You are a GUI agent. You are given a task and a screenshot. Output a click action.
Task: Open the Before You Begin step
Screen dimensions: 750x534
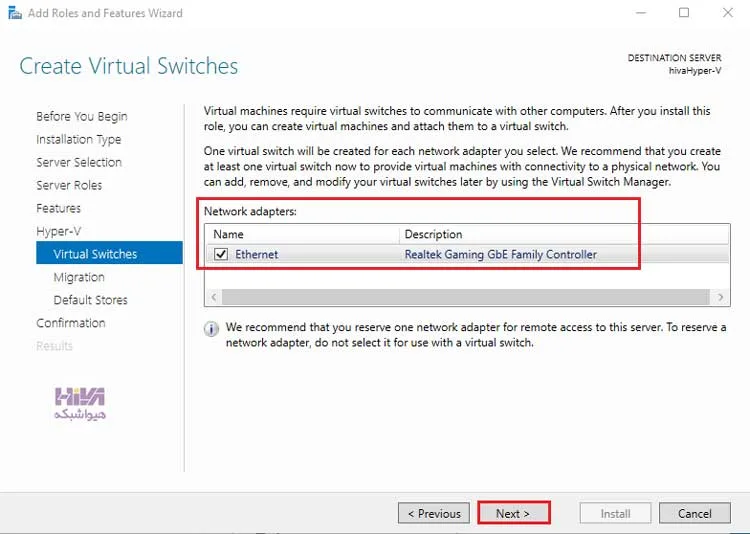82,116
